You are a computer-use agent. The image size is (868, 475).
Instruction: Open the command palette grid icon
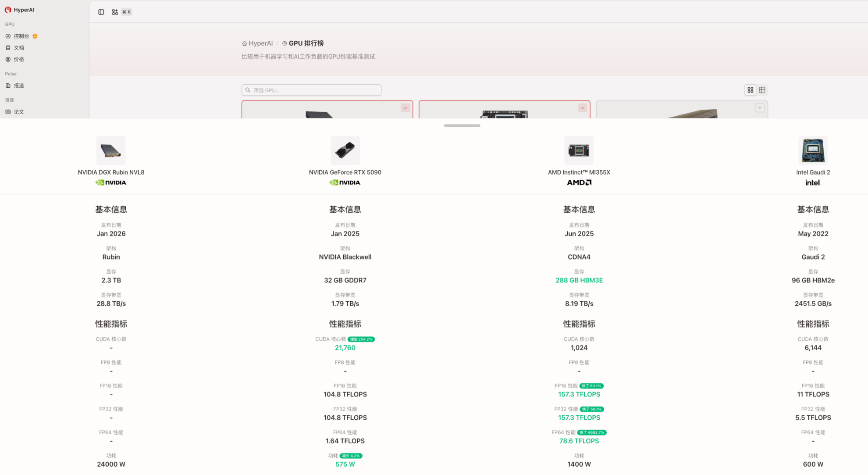(x=115, y=12)
